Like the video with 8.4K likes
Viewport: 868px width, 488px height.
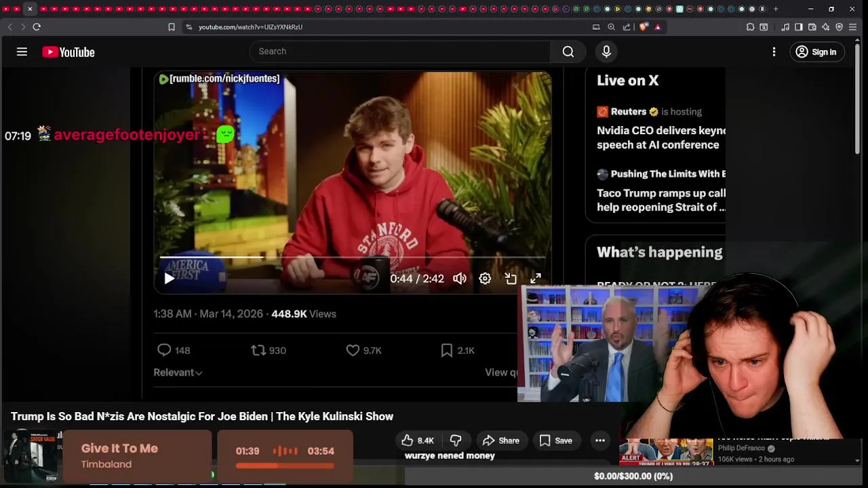tap(418, 441)
